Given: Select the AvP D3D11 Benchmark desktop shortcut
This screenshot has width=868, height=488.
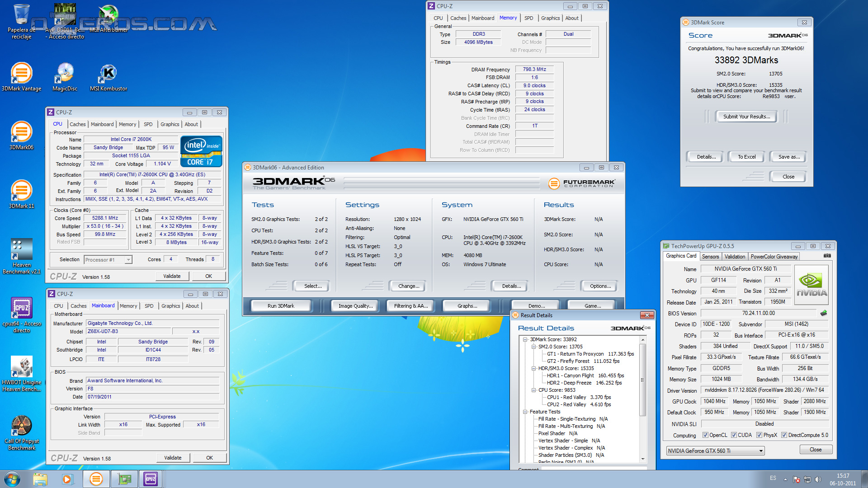Looking at the screenshot, I should [x=65, y=22].
